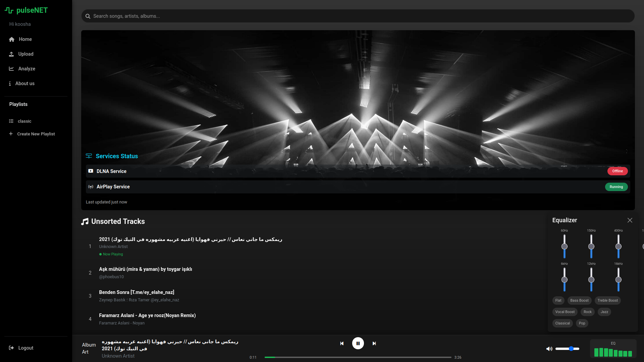Click the Logout link
This screenshot has height=362, width=644.
25,348
